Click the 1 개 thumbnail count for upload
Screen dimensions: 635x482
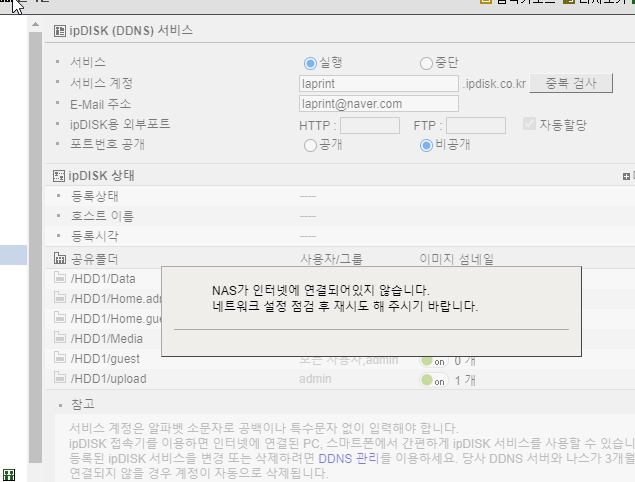(x=465, y=380)
